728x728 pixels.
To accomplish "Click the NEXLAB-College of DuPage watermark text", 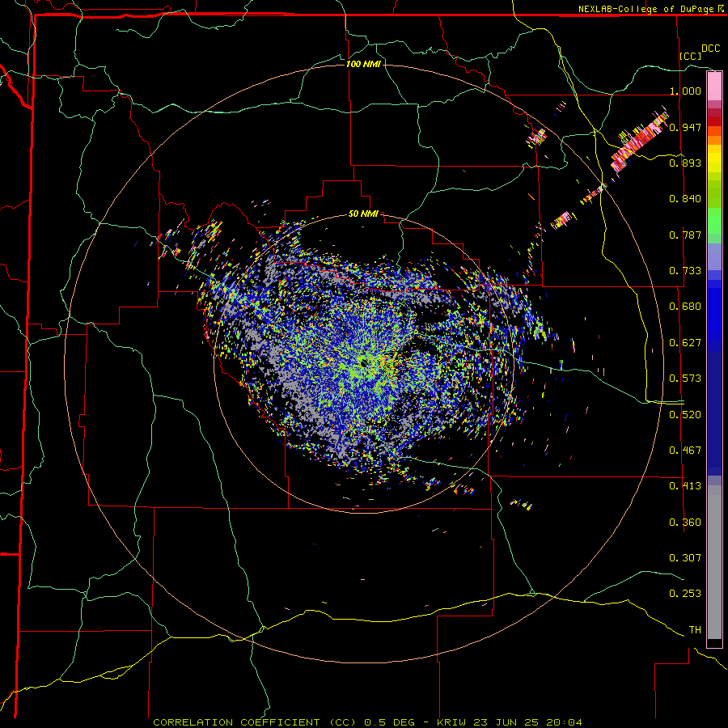I will [x=650, y=9].
